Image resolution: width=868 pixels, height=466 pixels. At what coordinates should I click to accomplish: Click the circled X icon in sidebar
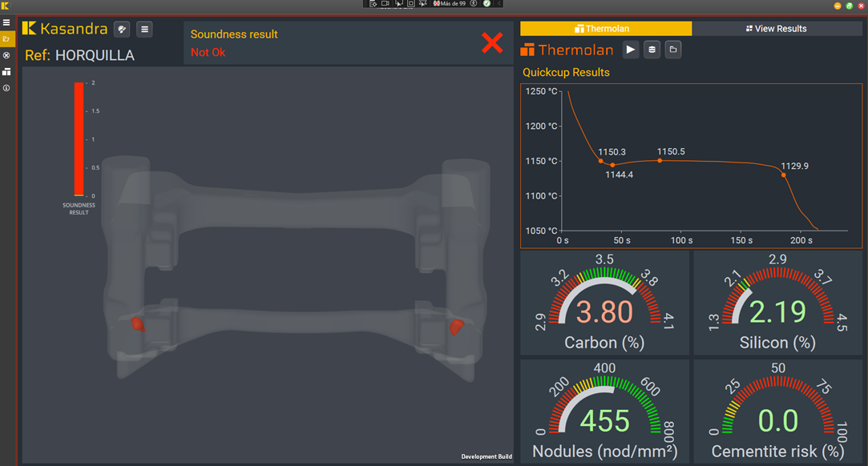[x=6, y=55]
